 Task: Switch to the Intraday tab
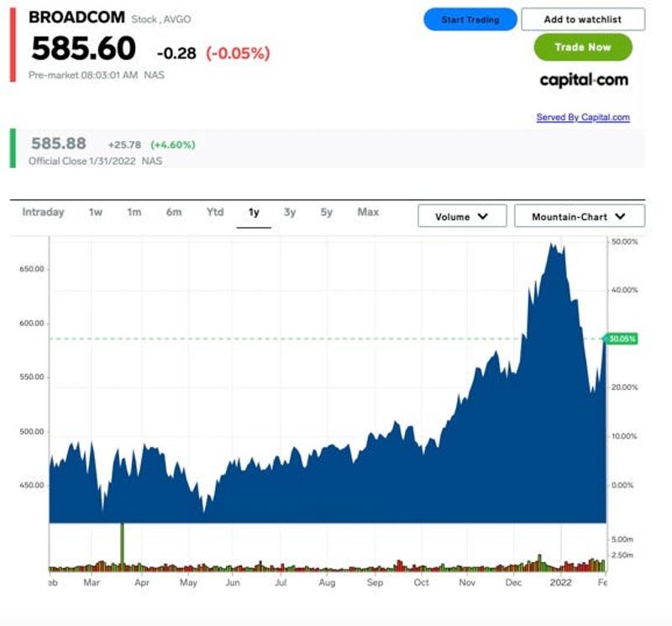[43, 213]
